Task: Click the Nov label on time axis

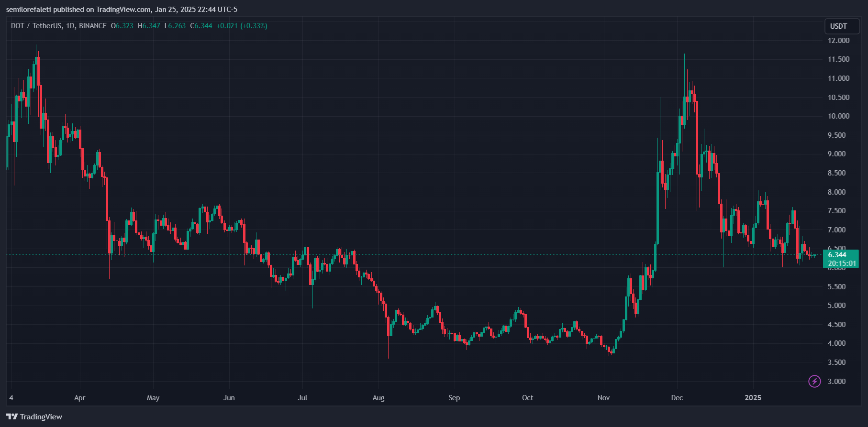Action: (604, 398)
